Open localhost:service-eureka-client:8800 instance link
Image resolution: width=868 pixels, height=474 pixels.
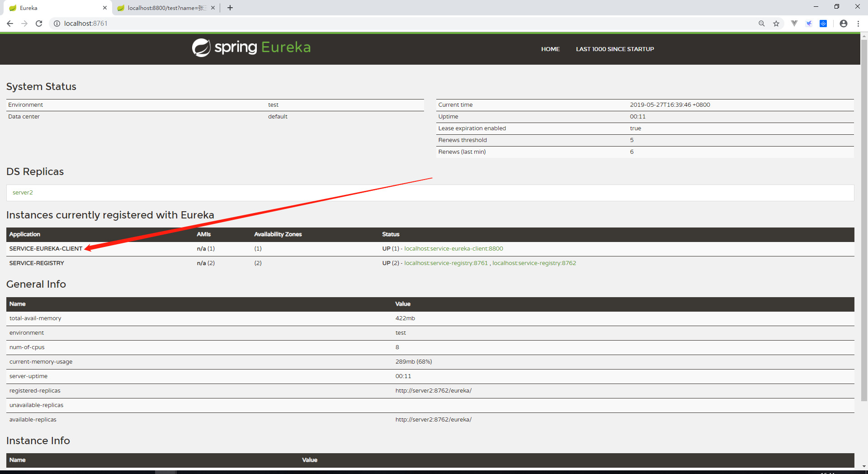click(453, 249)
